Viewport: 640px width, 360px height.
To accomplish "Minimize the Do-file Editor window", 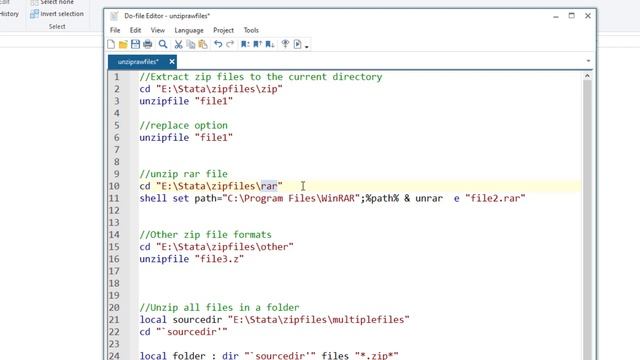I will [556, 16].
